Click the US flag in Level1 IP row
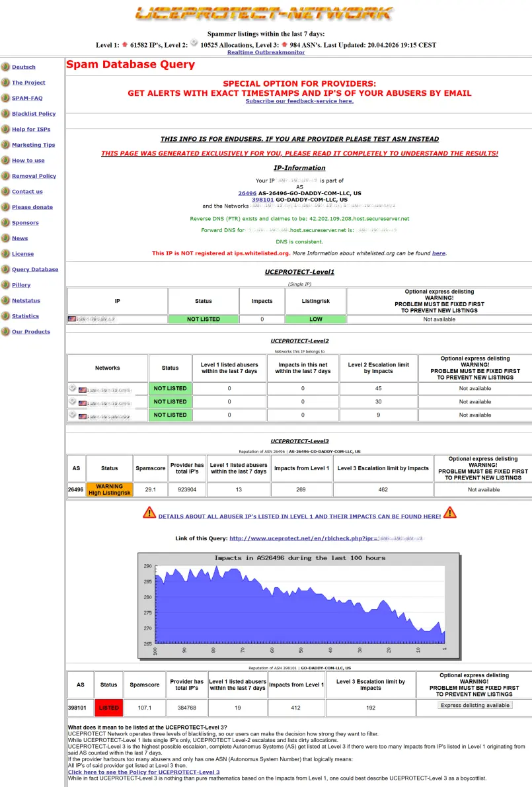Viewport: 532px width, 787px height. (71, 319)
